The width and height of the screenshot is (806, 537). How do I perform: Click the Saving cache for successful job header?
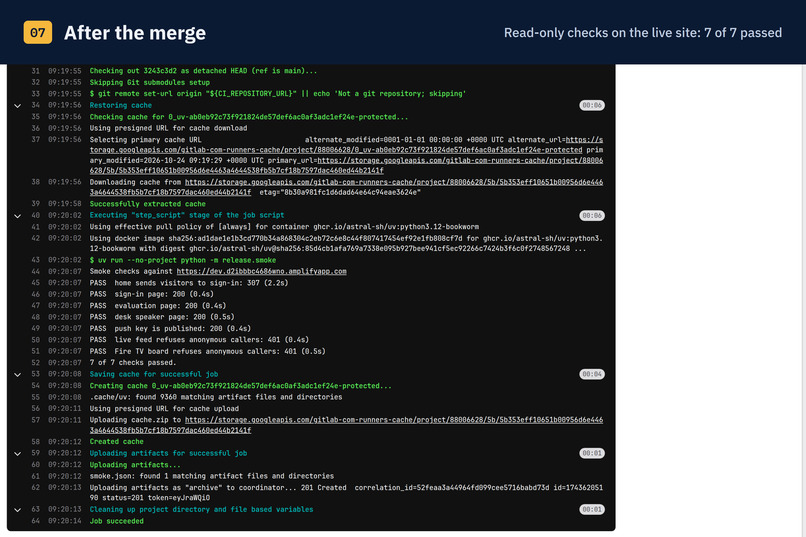154,374
